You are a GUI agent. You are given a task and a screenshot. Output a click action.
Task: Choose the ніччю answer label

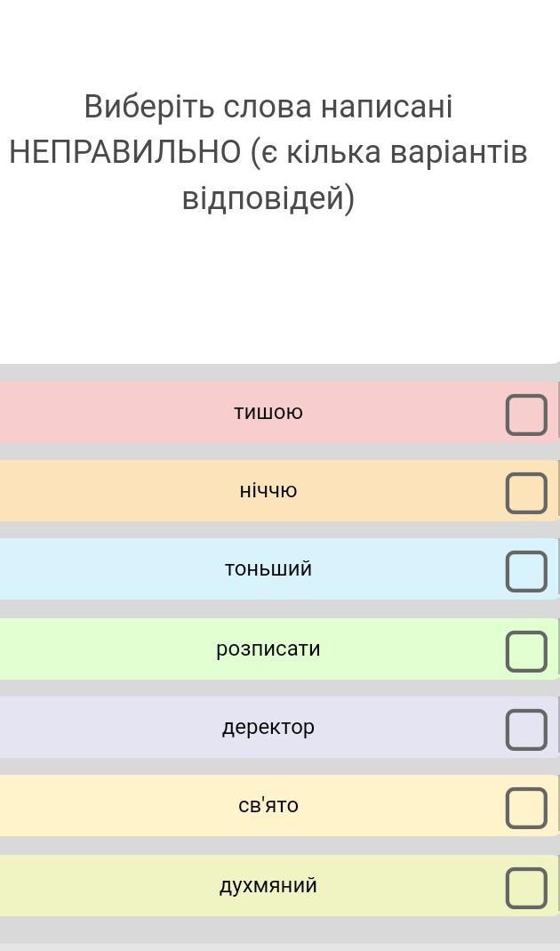268,490
